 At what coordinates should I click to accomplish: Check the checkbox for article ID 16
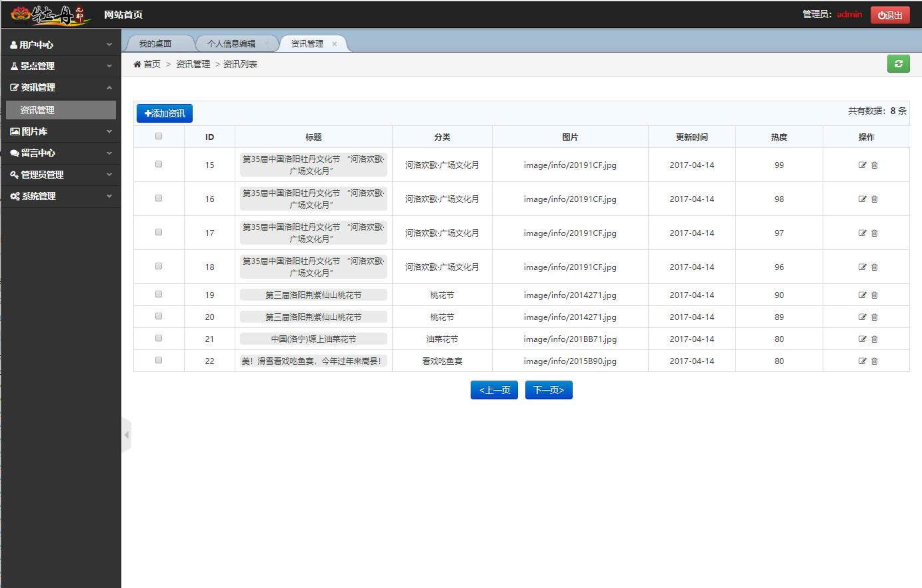[x=158, y=199]
